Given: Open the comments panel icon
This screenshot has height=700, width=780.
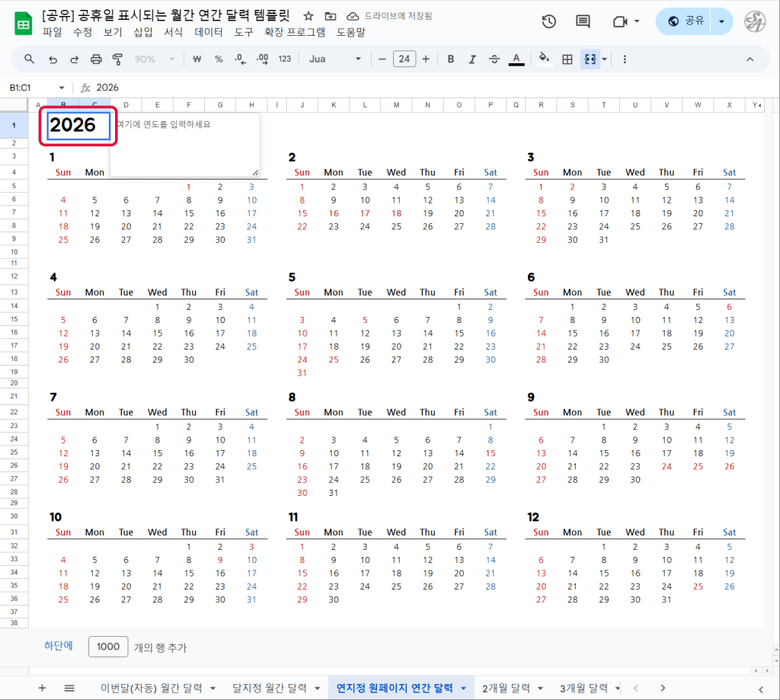Looking at the screenshot, I should click(x=583, y=21).
